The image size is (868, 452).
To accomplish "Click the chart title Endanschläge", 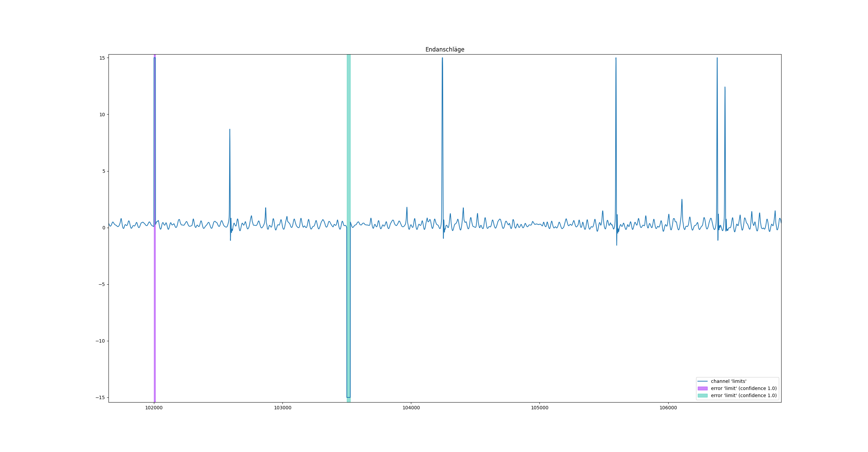I will coord(445,49).
